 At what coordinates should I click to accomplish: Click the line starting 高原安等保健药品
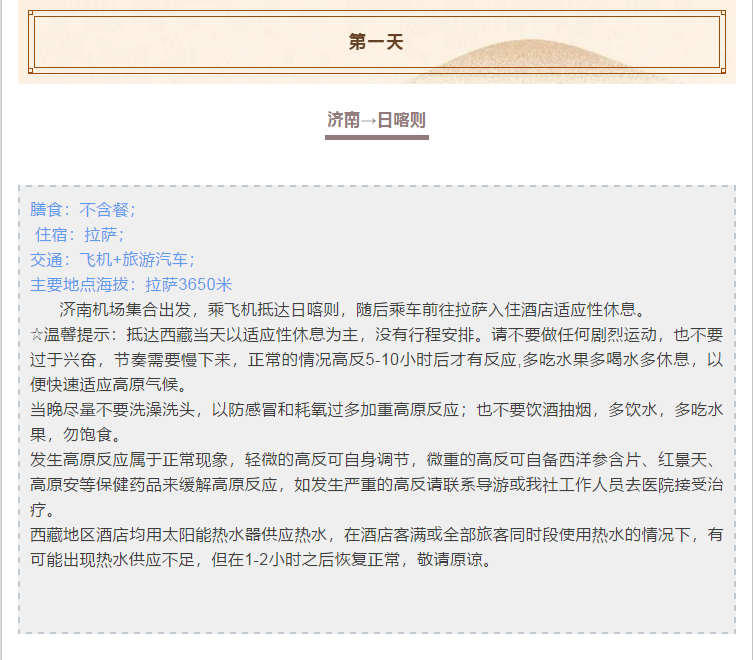pos(376,485)
